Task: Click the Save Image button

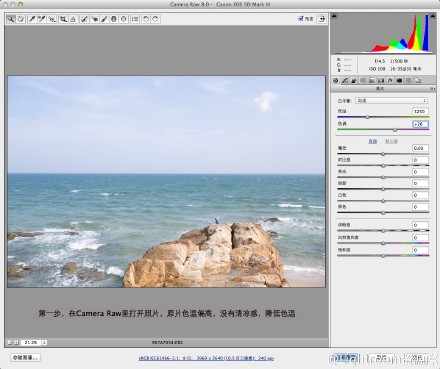Action: 25,358
